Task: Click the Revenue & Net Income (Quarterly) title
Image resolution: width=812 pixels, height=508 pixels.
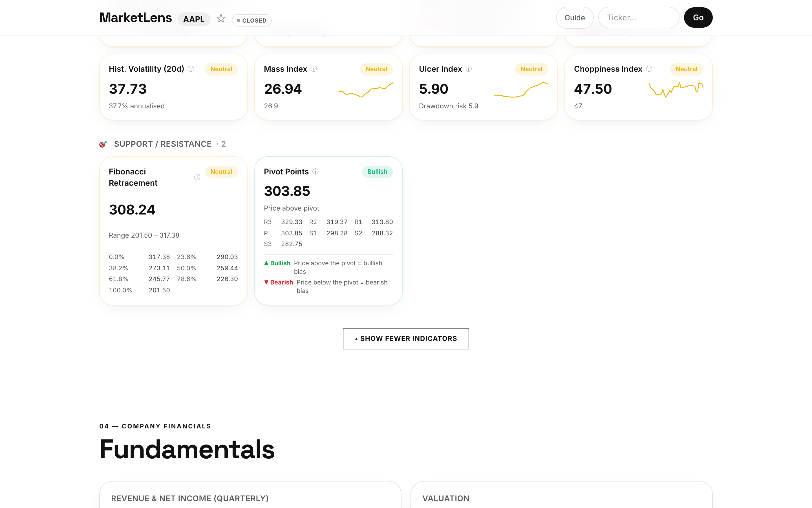Action: (189, 499)
